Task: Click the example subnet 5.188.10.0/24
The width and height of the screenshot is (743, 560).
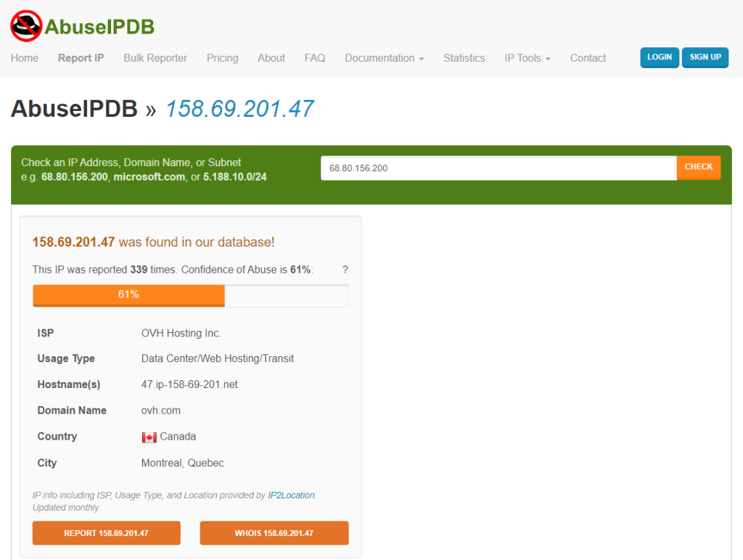Action: click(235, 177)
